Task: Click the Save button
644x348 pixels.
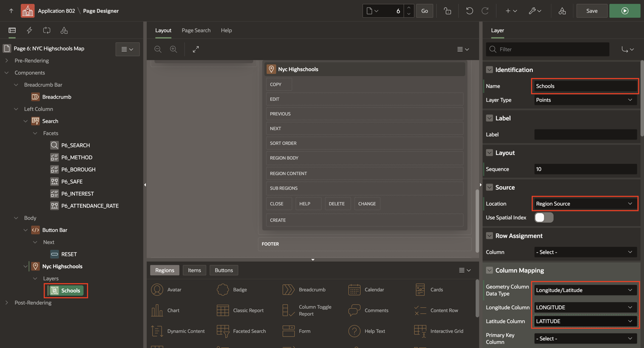Action: click(592, 11)
